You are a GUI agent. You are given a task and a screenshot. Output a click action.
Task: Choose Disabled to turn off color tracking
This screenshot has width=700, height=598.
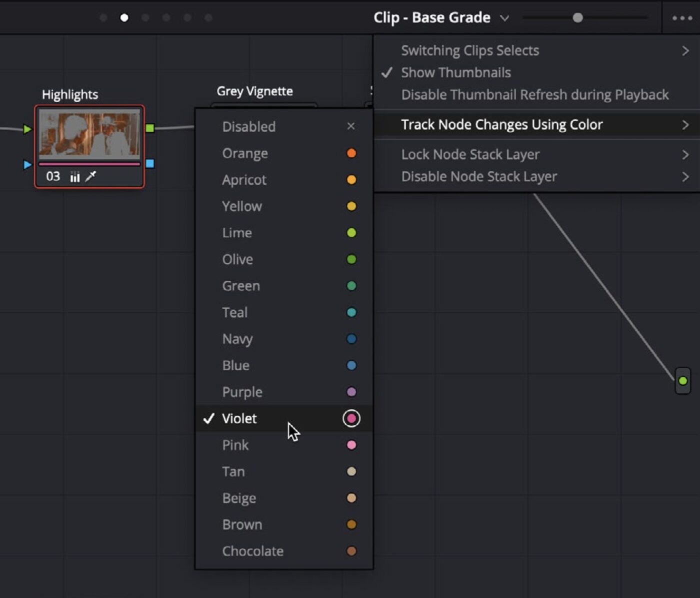(284, 126)
